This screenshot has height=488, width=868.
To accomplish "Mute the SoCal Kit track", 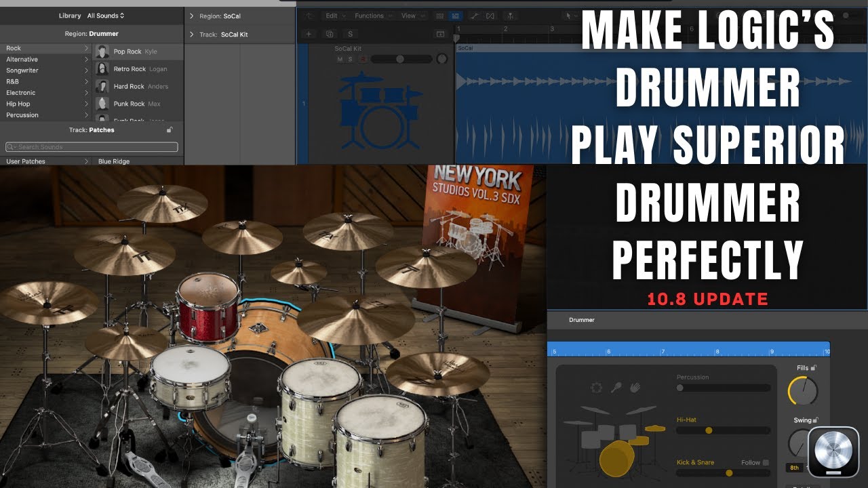I will click(x=340, y=59).
